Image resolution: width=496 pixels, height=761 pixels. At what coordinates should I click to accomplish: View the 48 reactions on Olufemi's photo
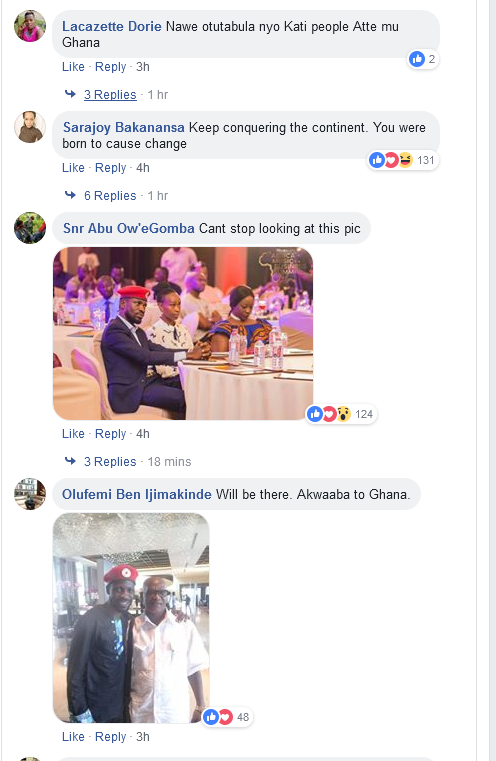pyautogui.click(x=227, y=717)
